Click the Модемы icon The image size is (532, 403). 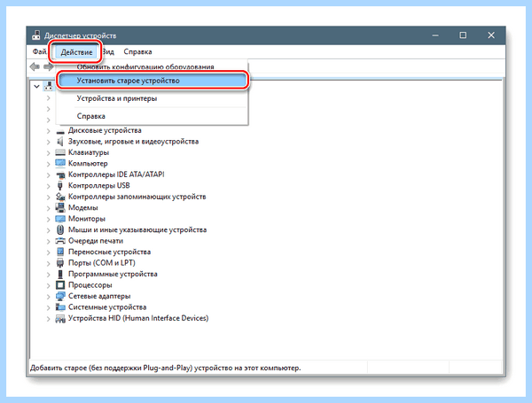click(x=60, y=207)
